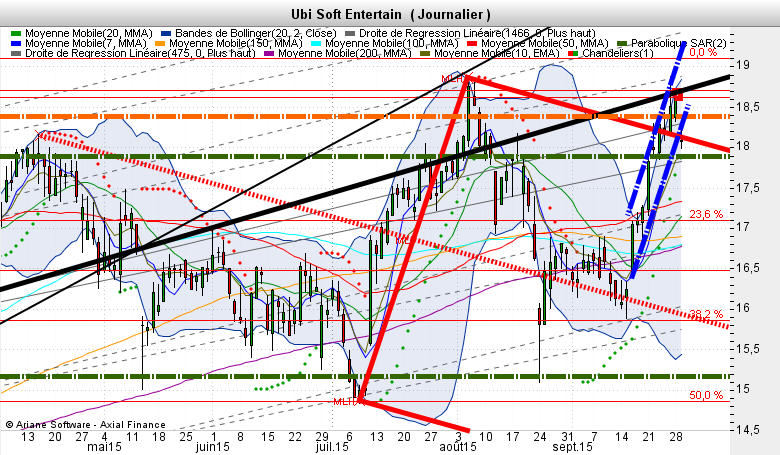Select the chart title Ubi Soft Entertain (Journalier)
780x455 pixels.
(x=390, y=14)
